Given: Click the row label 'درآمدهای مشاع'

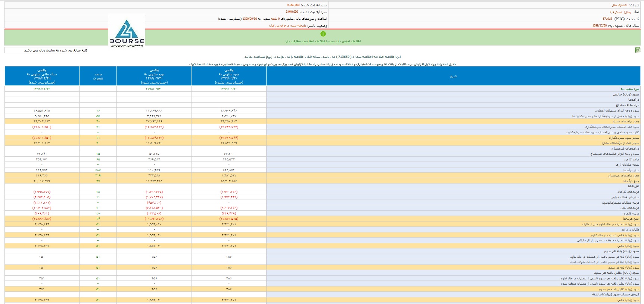Looking at the screenshot, I should click(x=627, y=105).
